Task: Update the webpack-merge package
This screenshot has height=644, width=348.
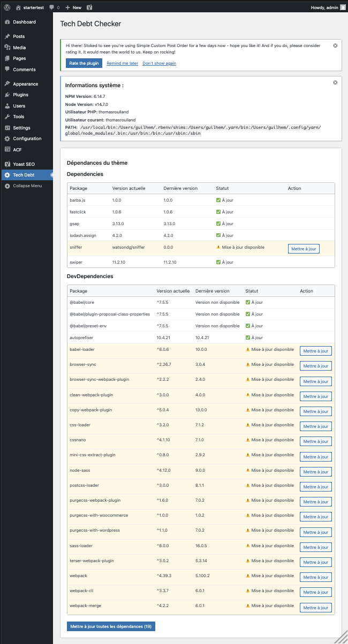Action: tap(315, 608)
